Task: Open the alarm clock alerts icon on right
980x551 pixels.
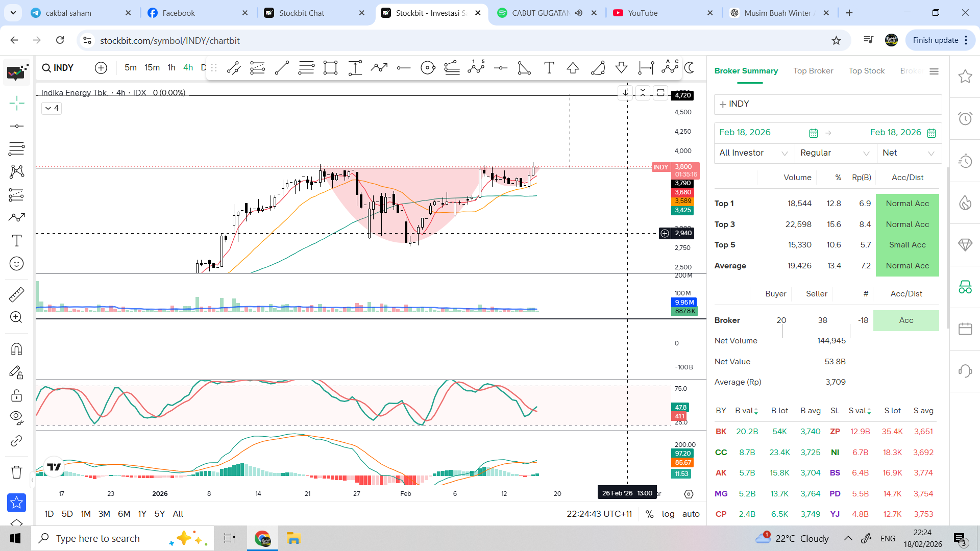Action: (965, 119)
